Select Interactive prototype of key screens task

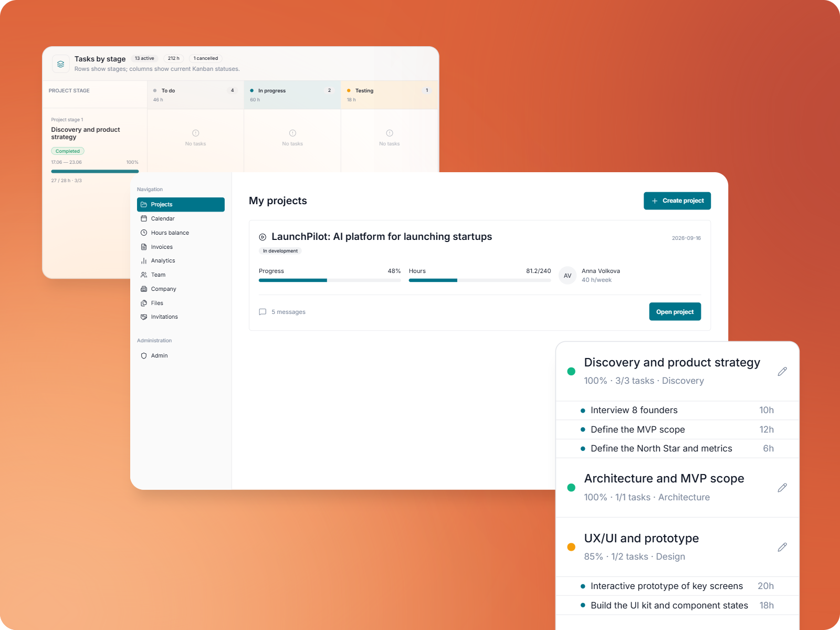click(677, 586)
